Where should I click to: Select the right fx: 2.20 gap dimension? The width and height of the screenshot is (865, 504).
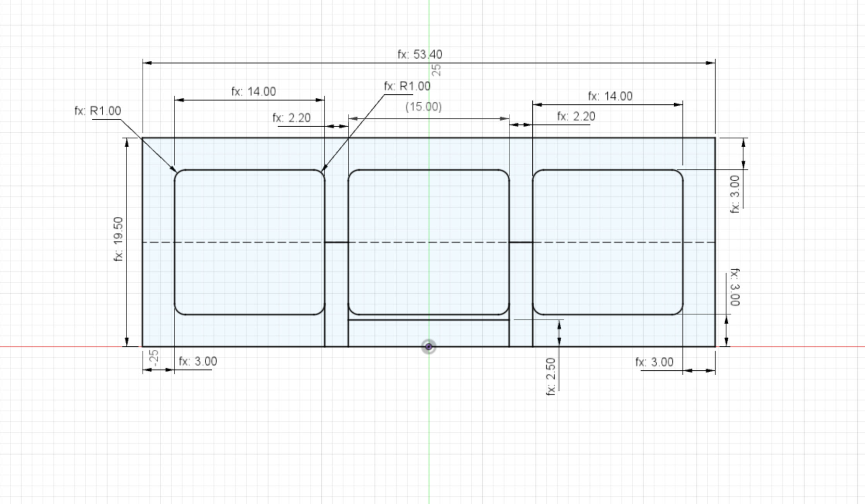576,116
